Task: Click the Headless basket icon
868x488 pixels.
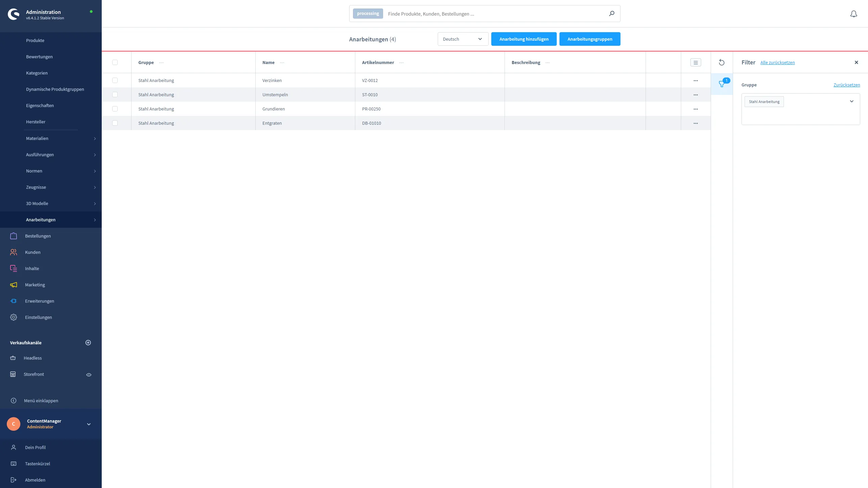Action: click(x=13, y=358)
